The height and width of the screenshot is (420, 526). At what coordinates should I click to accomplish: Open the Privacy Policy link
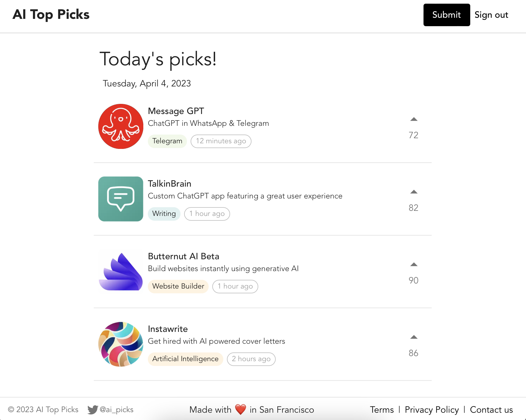[x=432, y=410]
